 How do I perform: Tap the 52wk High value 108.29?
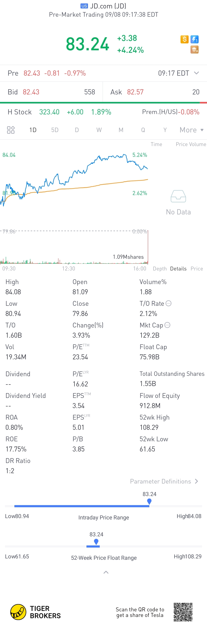point(149,427)
